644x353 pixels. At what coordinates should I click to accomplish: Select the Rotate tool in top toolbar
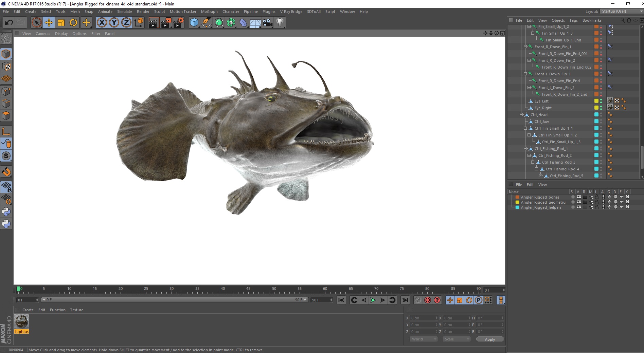coord(73,23)
